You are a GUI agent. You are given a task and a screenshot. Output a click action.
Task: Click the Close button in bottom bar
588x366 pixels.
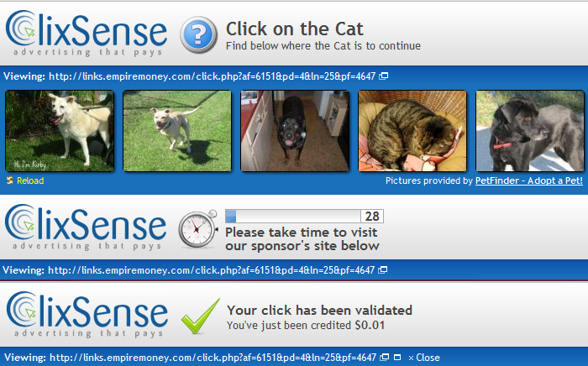pyautogui.click(x=424, y=358)
